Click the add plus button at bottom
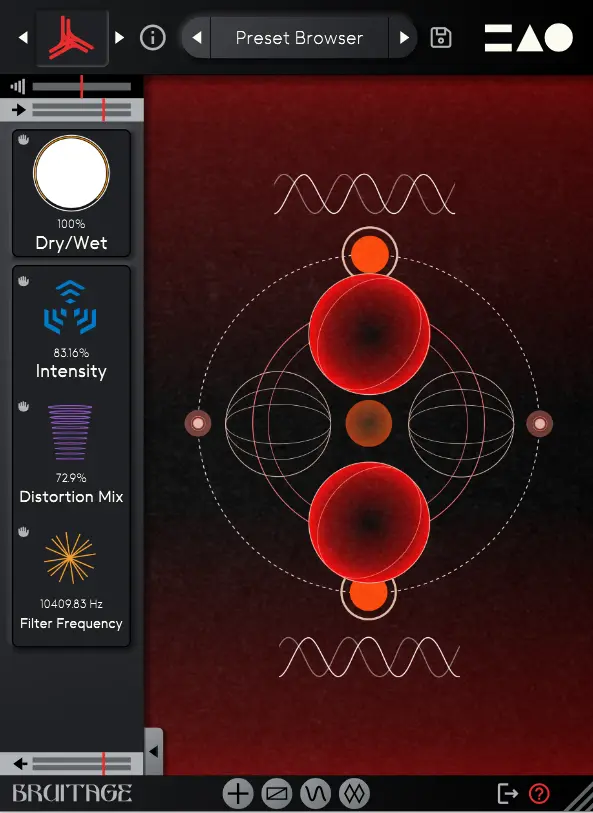The width and height of the screenshot is (593, 813). pyautogui.click(x=238, y=793)
